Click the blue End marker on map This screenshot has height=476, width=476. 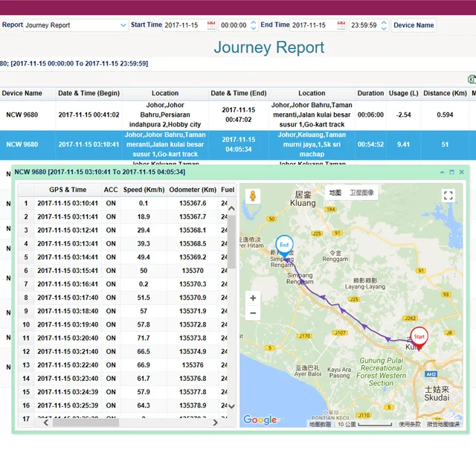coord(283,246)
